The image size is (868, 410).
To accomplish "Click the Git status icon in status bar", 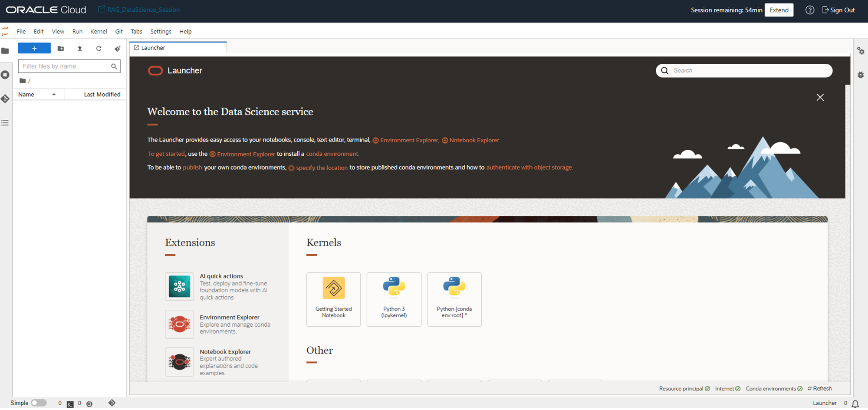I will point(112,403).
